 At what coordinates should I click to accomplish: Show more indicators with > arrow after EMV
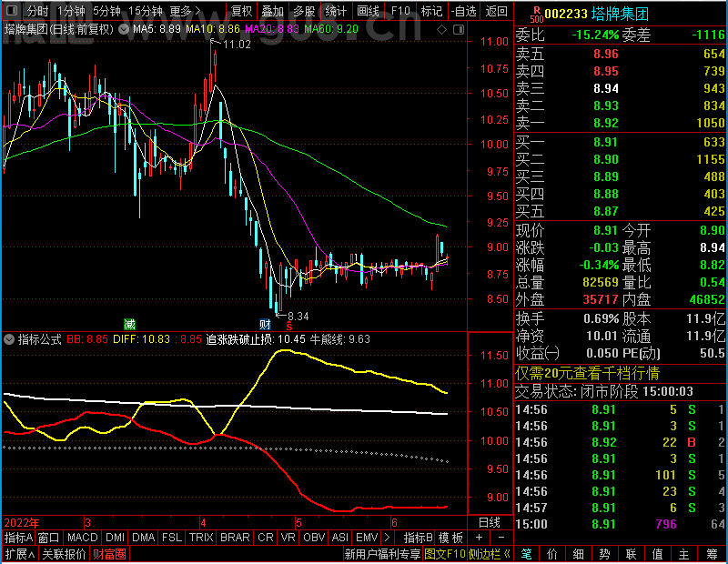387,538
